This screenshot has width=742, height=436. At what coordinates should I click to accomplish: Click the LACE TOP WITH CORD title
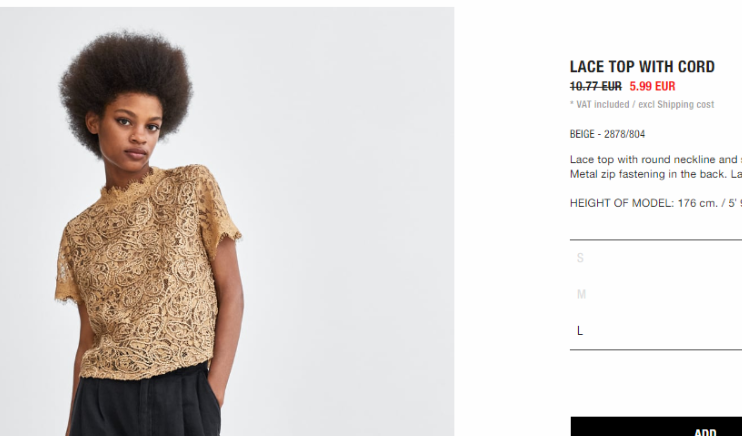(642, 67)
